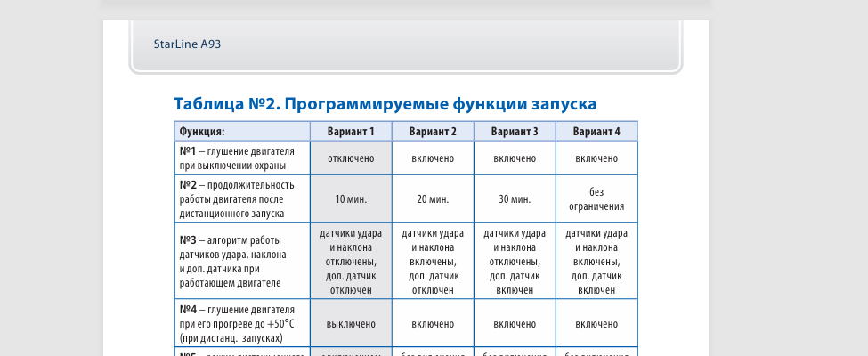Click function №1 engine shutdown description
The image size is (868, 356).
click(x=237, y=158)
